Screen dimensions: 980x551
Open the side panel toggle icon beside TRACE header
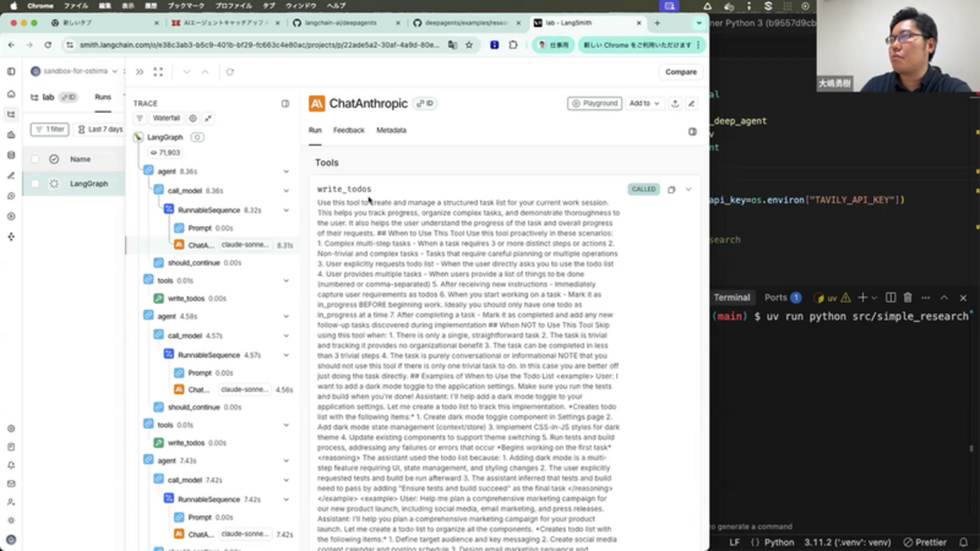[x=285, y=103]
